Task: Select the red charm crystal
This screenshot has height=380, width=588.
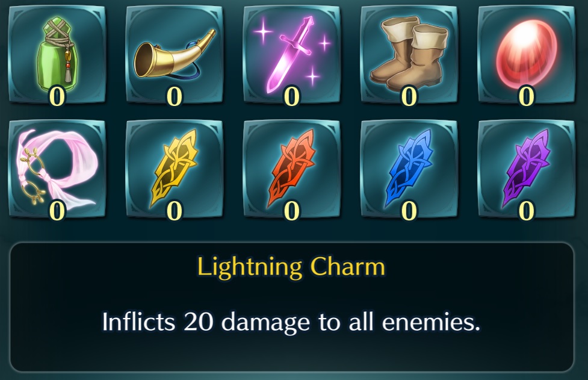Action: [x=292, y=169]
